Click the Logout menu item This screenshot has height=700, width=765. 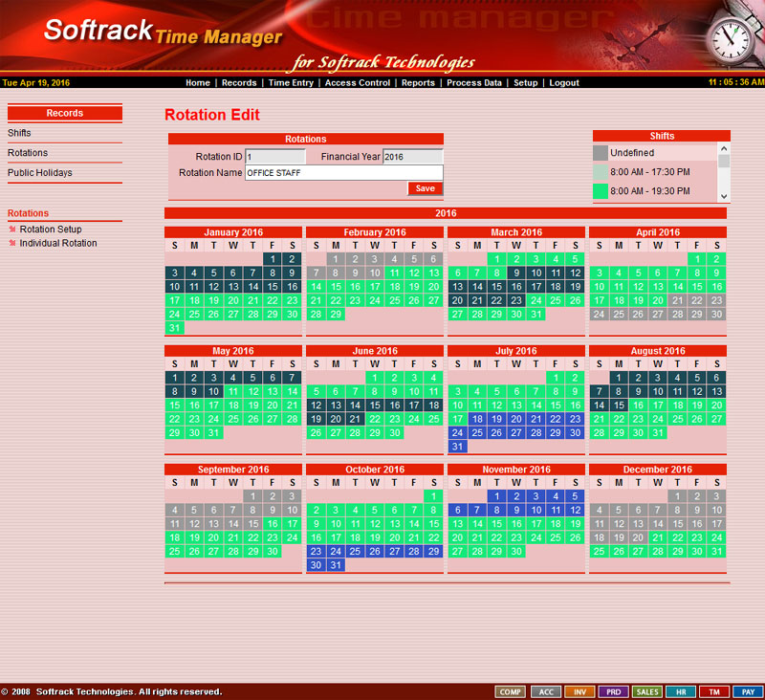click(x=564, y=83)
